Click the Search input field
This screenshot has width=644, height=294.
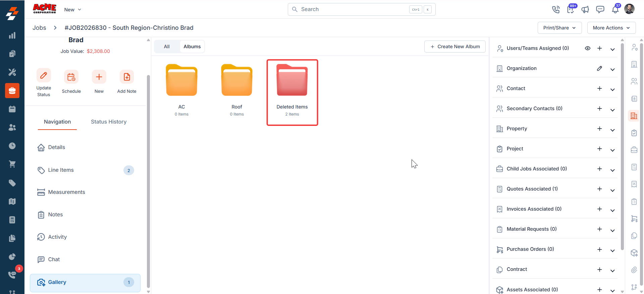click(362, 9)
